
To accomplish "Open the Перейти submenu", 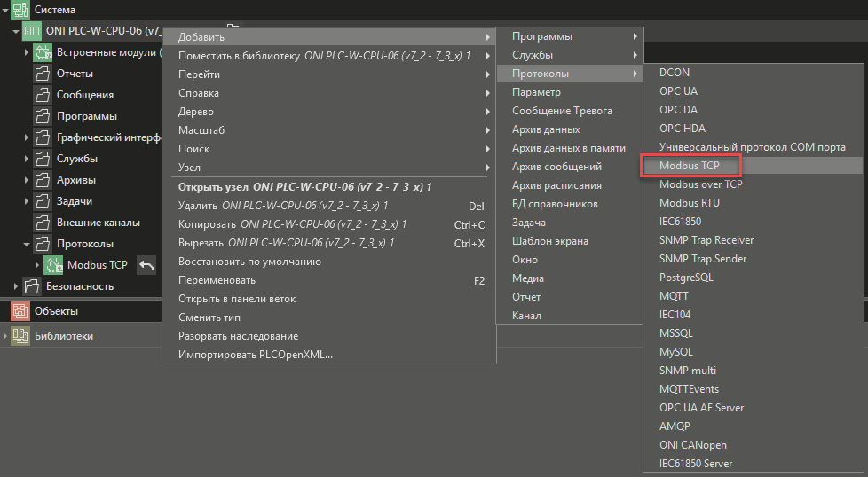I will pos(328,74).
